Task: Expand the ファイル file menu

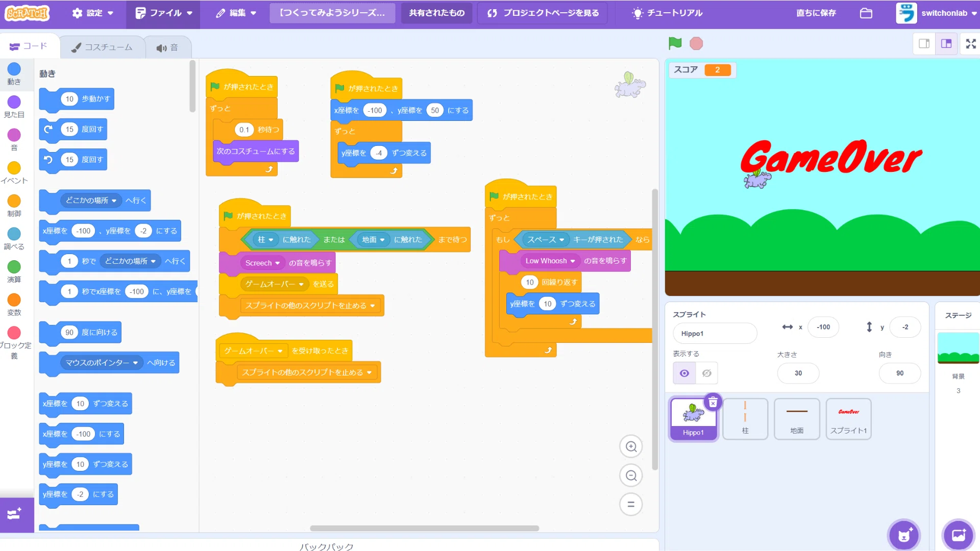Action: pyautogui.click(x=164, y=13)
